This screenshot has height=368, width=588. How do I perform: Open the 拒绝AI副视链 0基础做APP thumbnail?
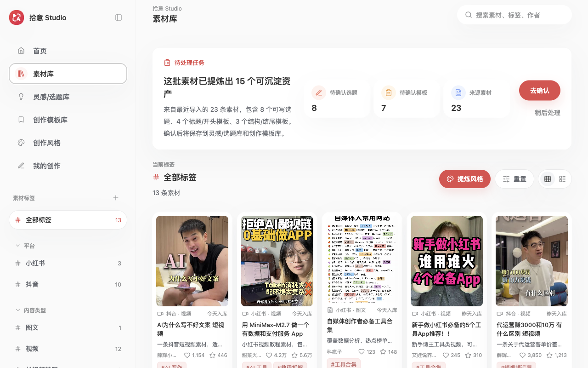(277, 261)
